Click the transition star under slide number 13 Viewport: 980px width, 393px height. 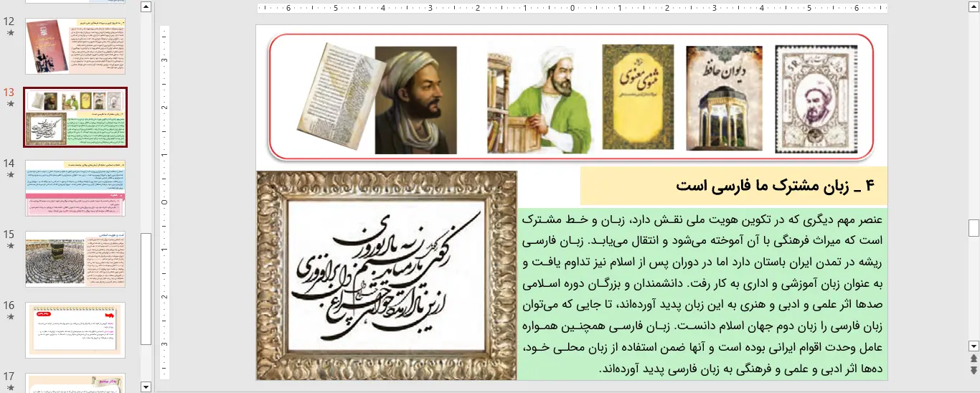click(10, 104)
